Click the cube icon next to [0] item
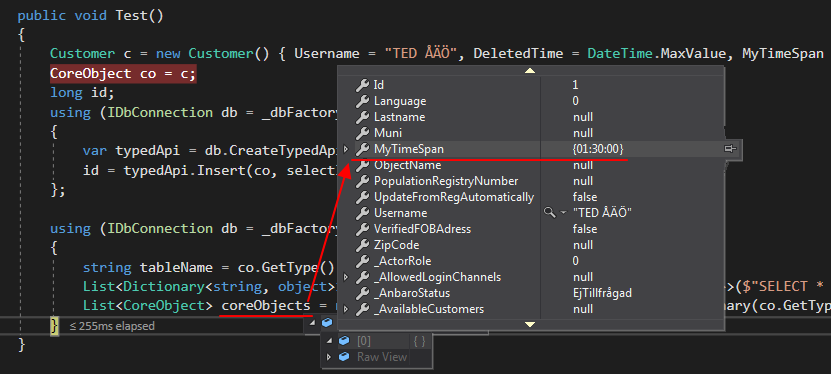Screen dimensions: 831x374 (x=344, y=342)
